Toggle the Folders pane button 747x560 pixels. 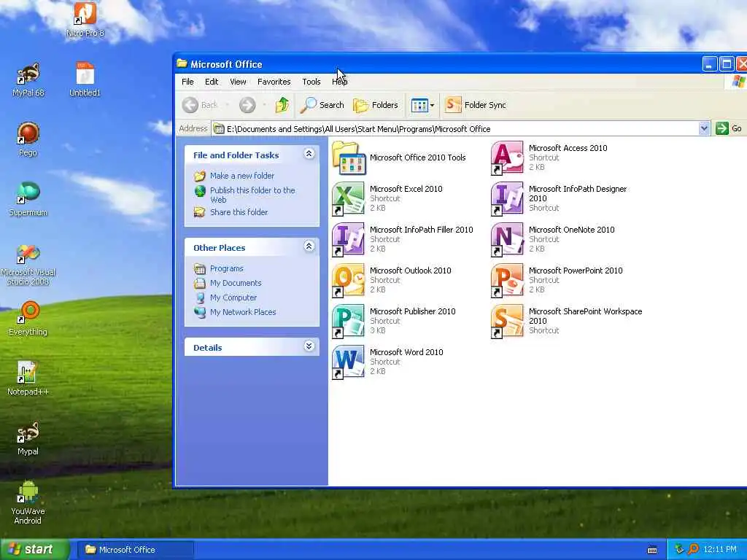[376, 105]
